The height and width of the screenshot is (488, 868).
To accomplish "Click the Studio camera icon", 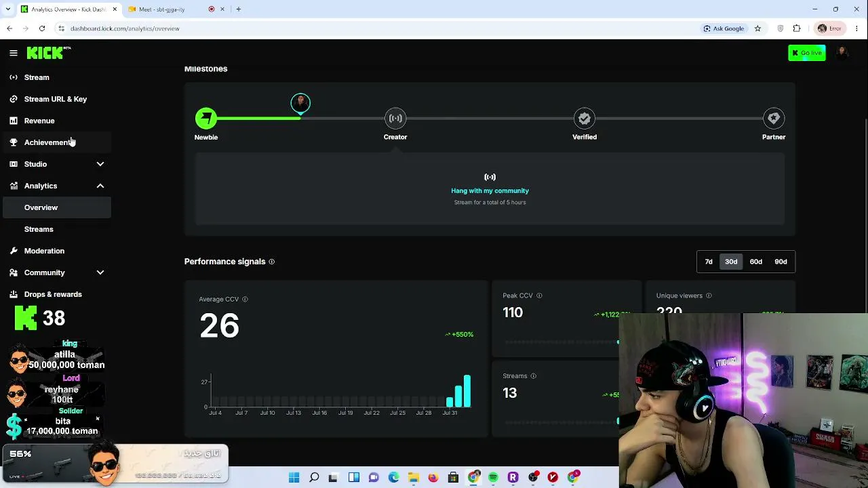I will pyautogui.click(x=14, y=164).
